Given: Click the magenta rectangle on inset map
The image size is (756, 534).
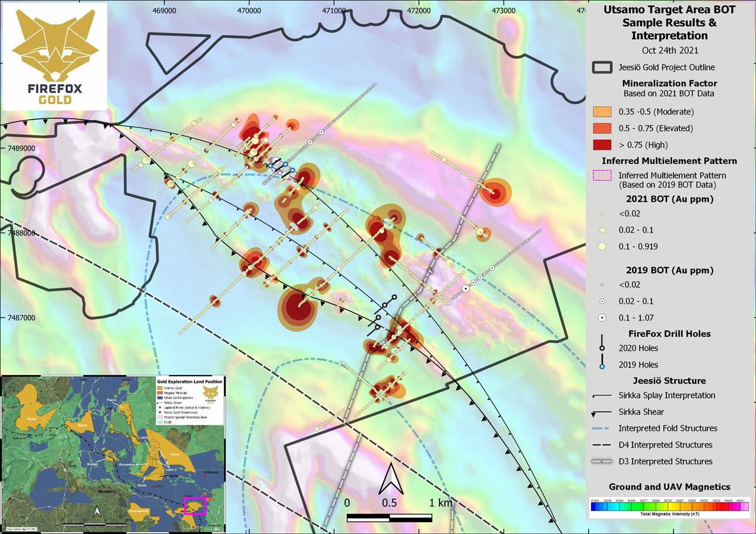Looking at the screenshot, I should (195, 506).
